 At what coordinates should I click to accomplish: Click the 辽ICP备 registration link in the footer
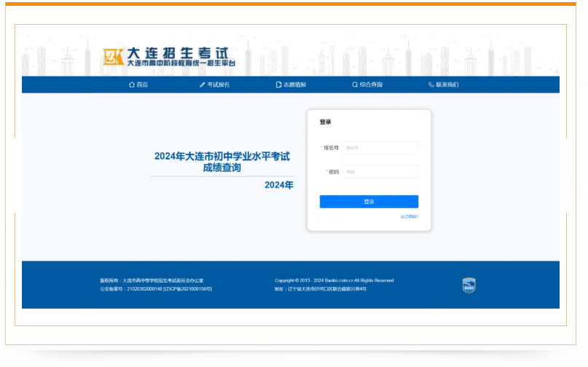point(188,289)
